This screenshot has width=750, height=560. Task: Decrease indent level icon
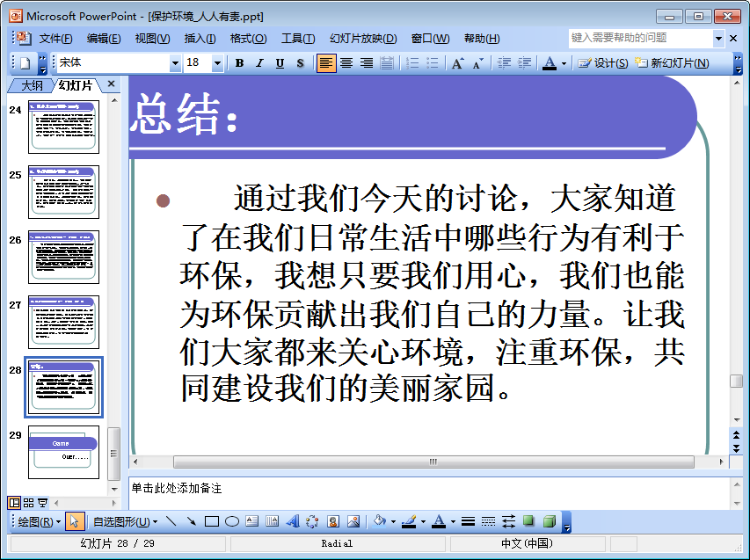[504, 63]
